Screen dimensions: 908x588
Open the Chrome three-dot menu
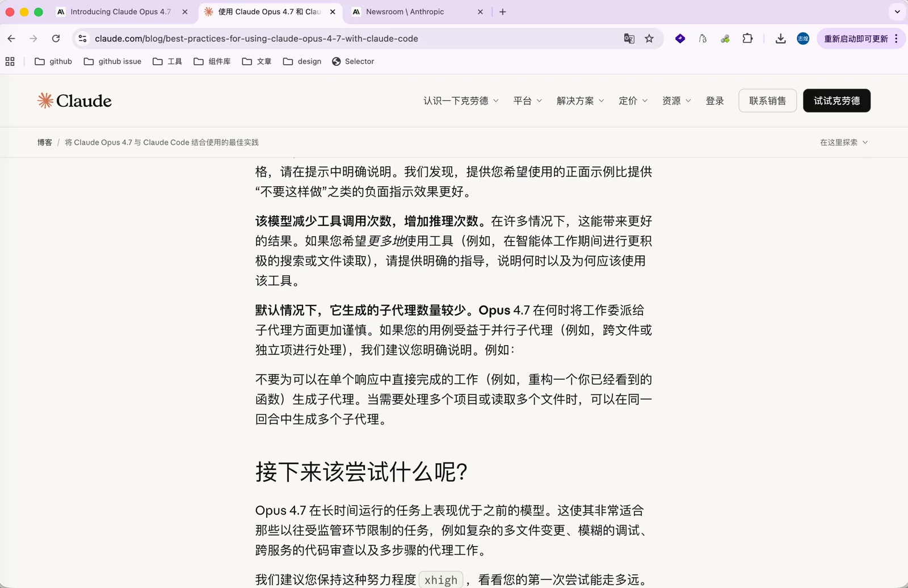tap(896, 39)
